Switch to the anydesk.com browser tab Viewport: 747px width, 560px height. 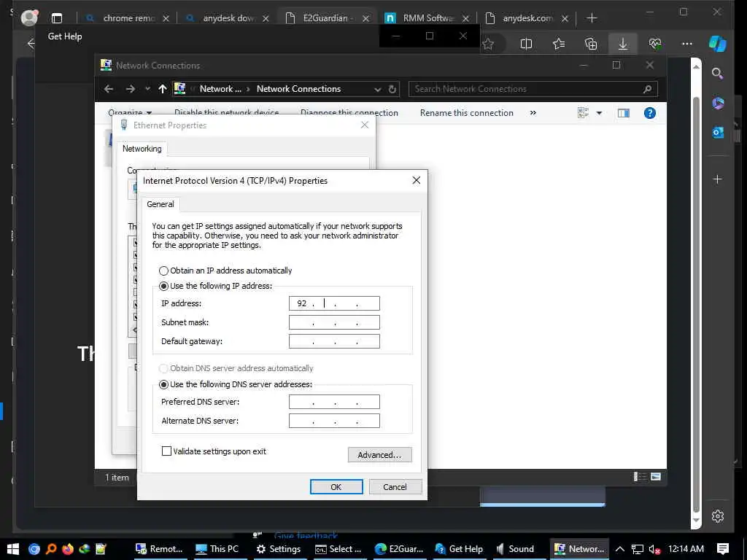coord(527,18)
